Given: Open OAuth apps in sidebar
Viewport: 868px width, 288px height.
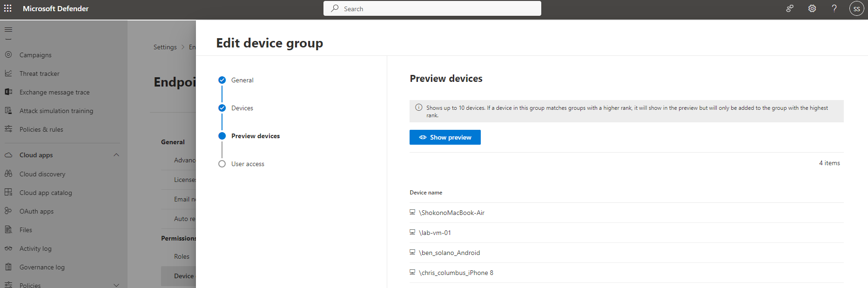Looking at the screenshot, I should pyautogui.click(x=36, y=211).
